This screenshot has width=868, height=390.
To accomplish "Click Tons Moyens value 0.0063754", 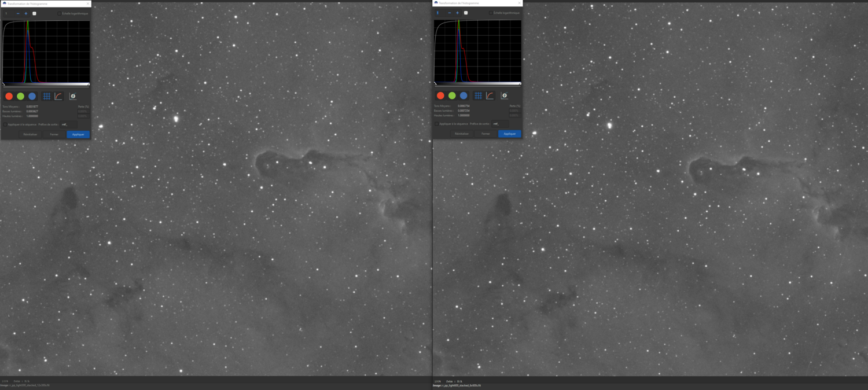I will point(464,106).
